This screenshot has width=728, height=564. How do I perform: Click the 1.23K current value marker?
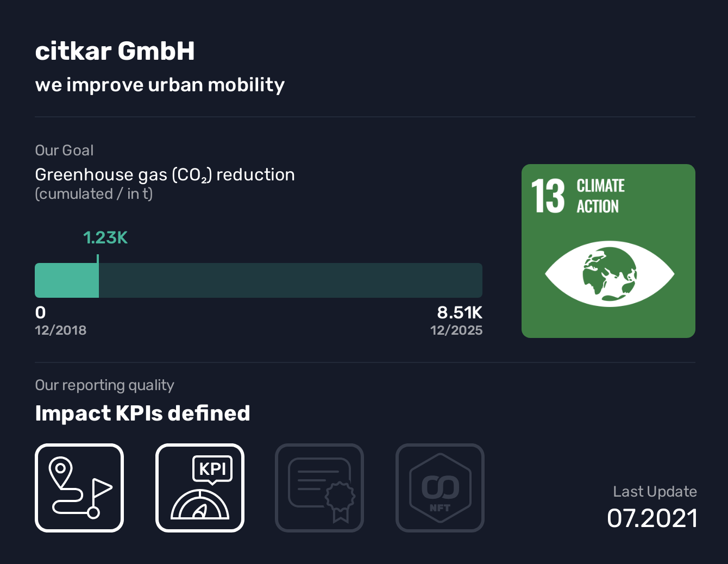pos(105,238)
